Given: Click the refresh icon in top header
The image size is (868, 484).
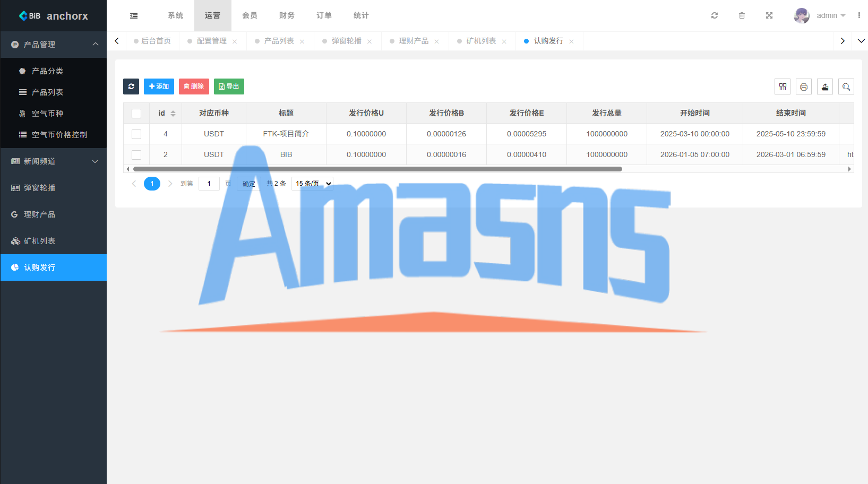Looking at the screenshot, I should pyautogui.click(x=715, y=15).
